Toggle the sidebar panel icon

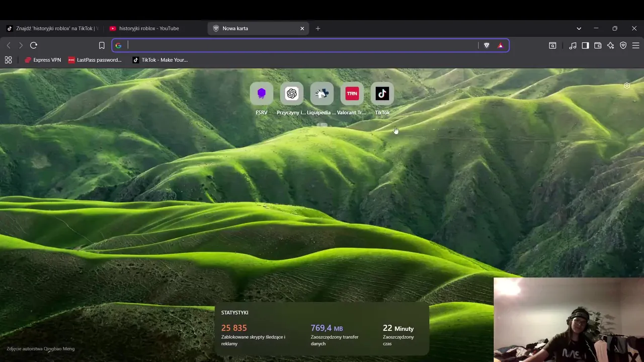point(585,45)
